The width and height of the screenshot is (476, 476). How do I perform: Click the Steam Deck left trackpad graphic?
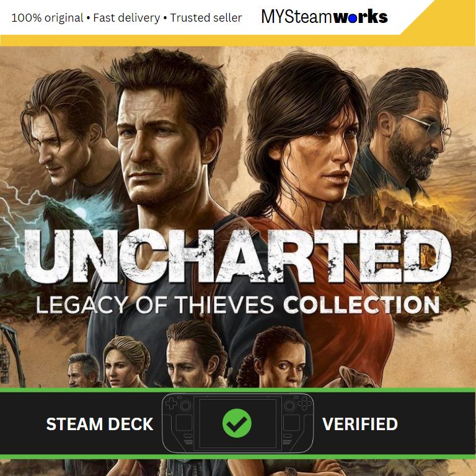(x=184, y=423)
